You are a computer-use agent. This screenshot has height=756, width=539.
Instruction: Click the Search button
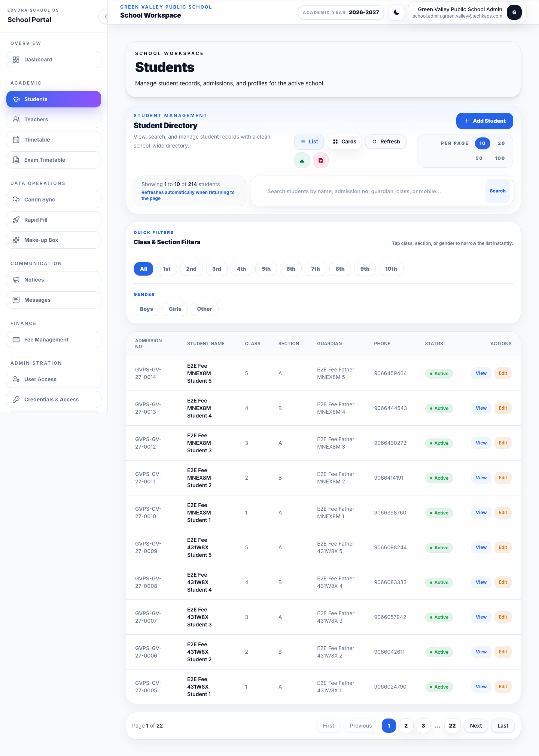tap(497, 191)
